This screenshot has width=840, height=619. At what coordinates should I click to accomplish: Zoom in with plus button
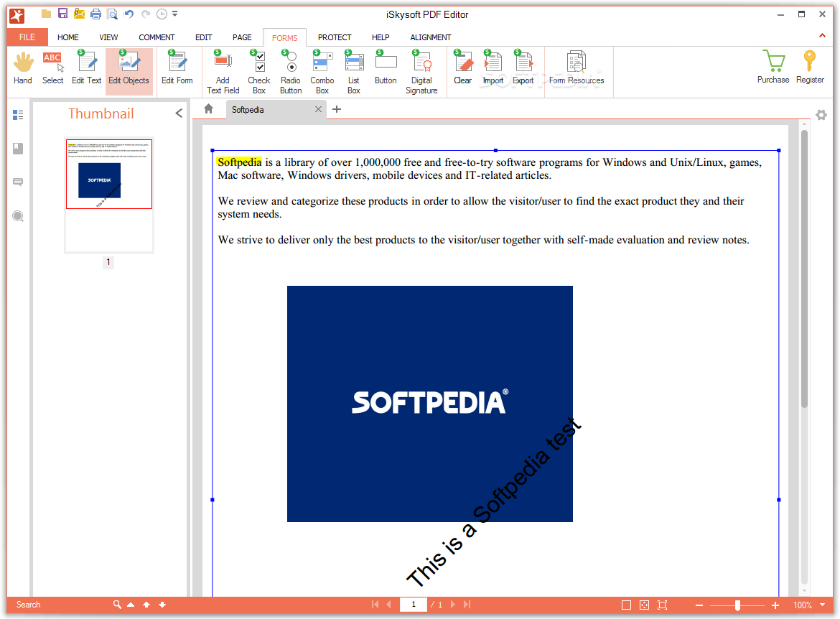click(775, 605)
